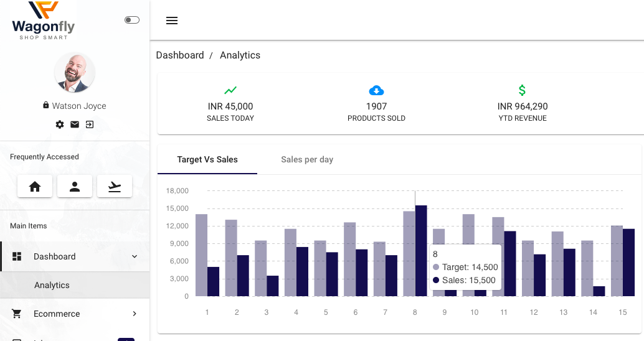Click INR 964,290 YTD revenue value
This screenshot has width=644, height=341.
pyautogui.click(x=523, y=106)
